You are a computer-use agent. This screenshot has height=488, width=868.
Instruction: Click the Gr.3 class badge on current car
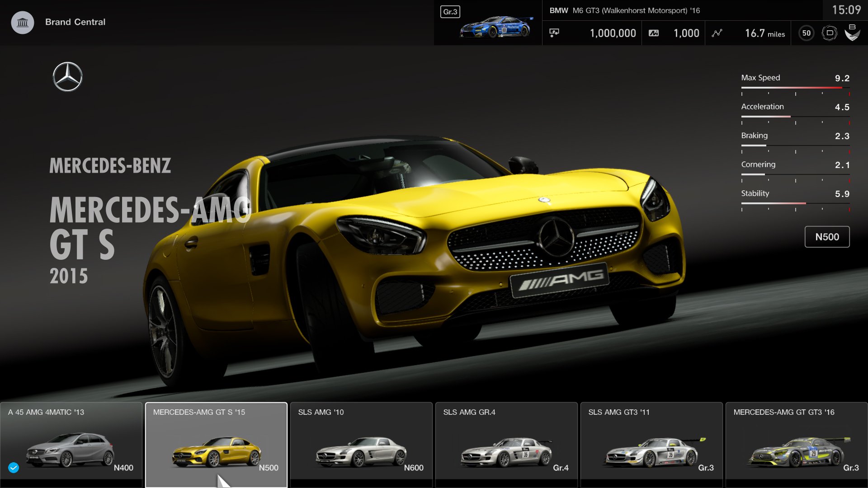coord(449,12)
